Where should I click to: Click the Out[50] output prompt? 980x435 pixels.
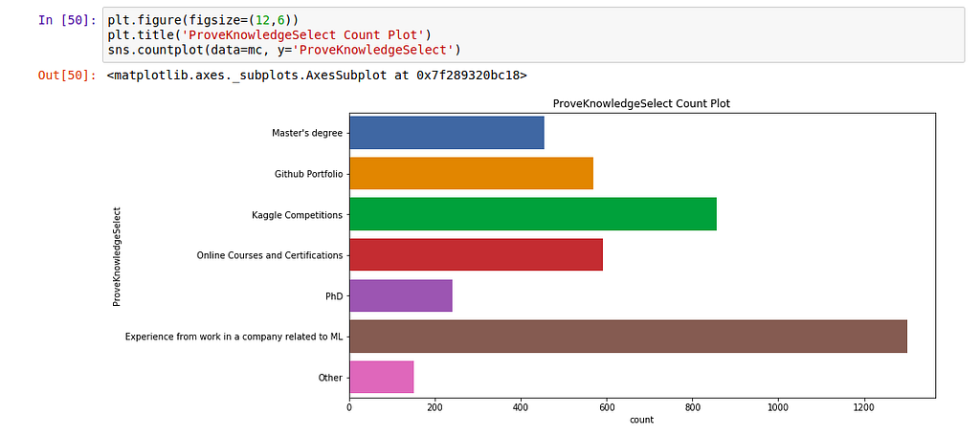(66, 76)
